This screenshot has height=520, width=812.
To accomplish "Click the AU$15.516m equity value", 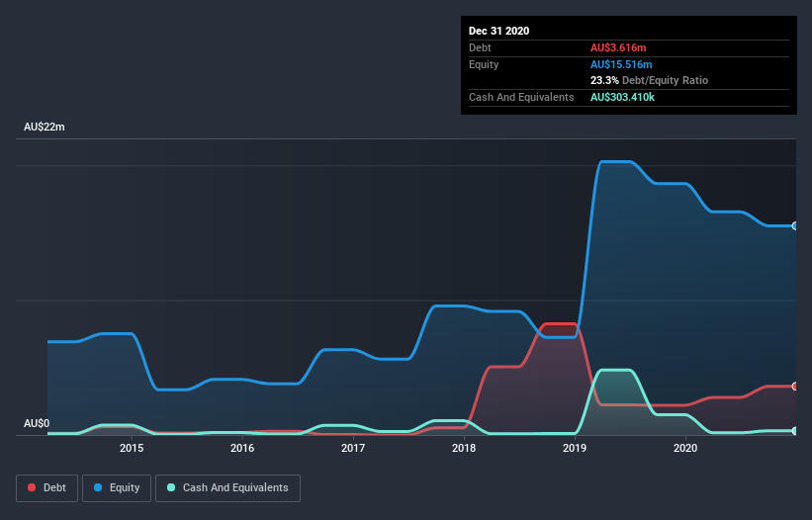I will 621,64.
